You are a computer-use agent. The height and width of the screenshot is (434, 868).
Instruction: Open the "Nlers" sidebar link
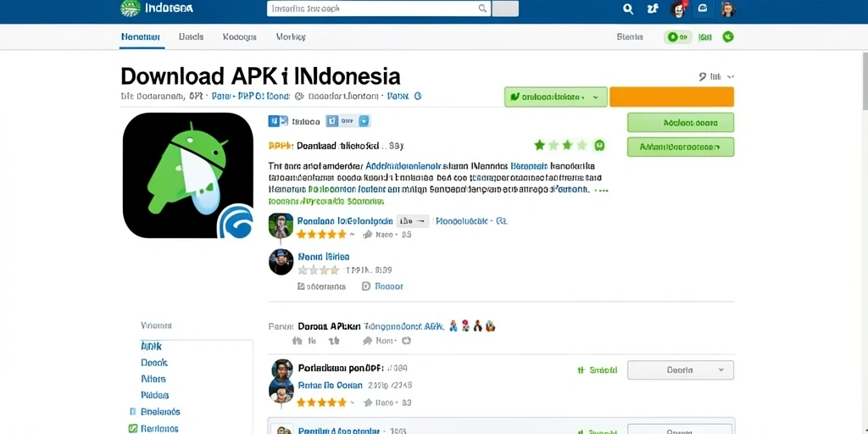coord(153,379)
